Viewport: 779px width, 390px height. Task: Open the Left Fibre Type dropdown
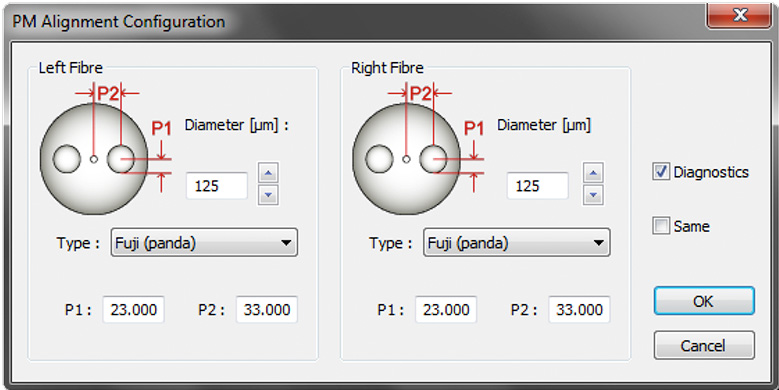click(204, 242)
